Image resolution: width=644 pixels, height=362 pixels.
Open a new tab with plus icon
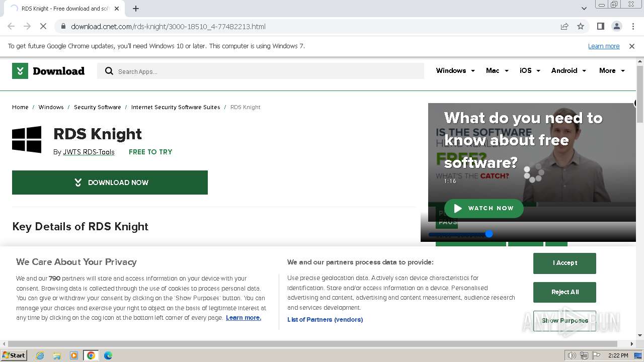pos(136,8)
